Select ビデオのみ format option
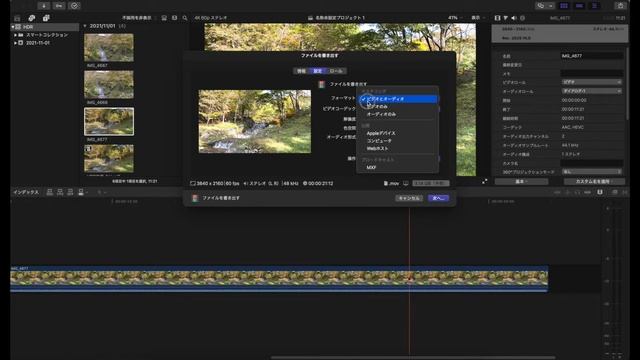The width and height of the screenshot is (640, 360). (398, 107)
